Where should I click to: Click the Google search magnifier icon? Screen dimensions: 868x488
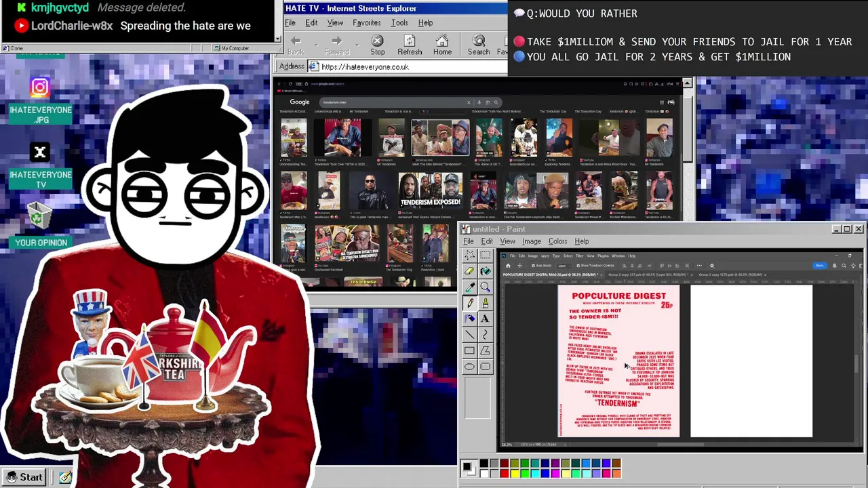[496, 102]
